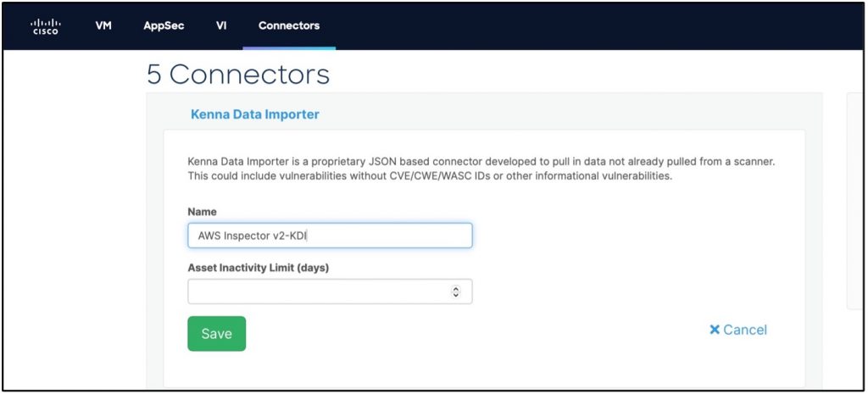
Task: Open the VM tab
Action: coord(103,25)
